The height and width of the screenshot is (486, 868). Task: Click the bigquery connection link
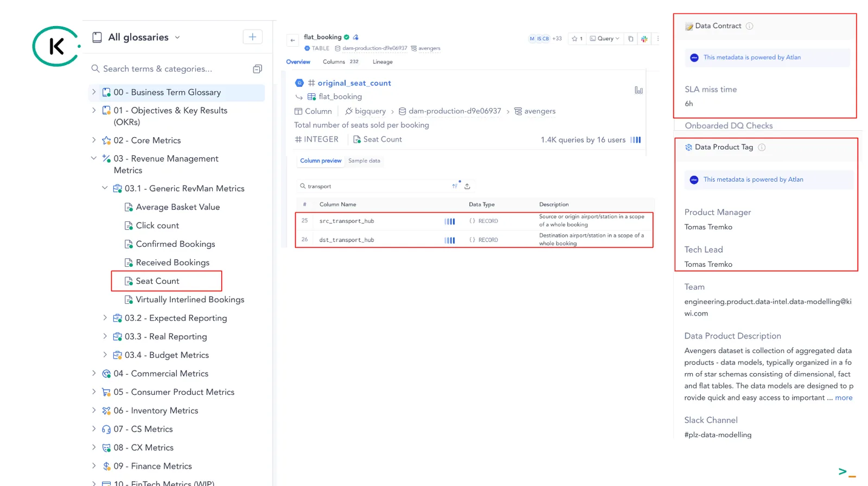(365, 111)
